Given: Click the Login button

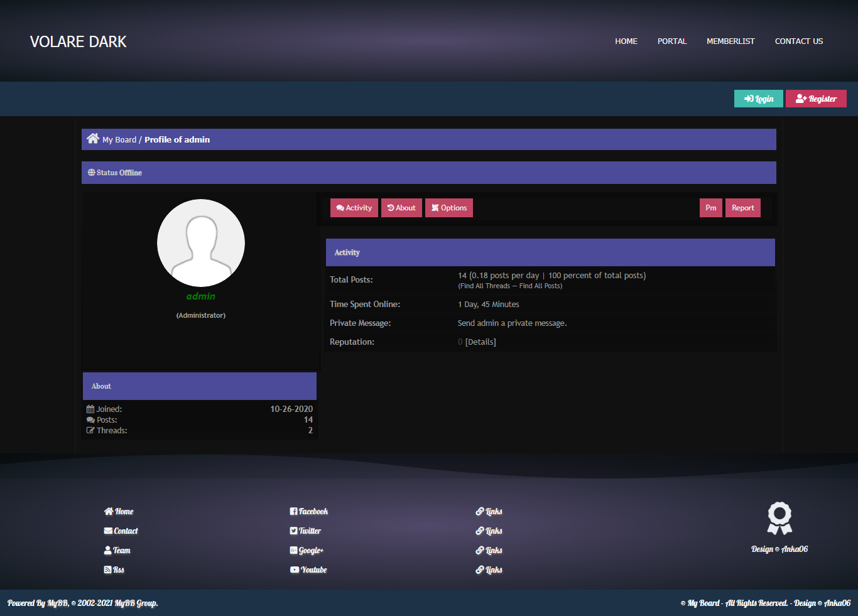Looking at the screenshot, I should point(759,99).
